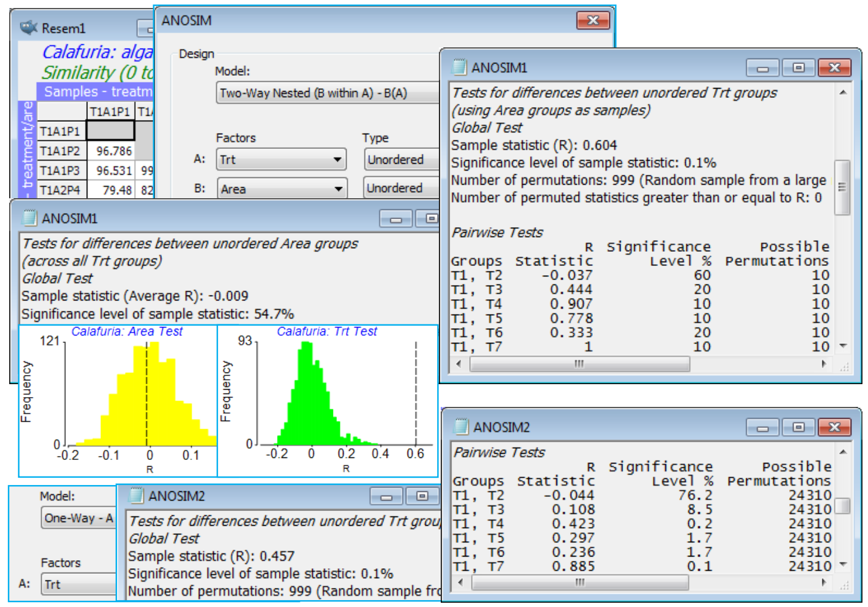
Task: Click row header T1A1P3 in Resem1
Action: pos(62,170)
